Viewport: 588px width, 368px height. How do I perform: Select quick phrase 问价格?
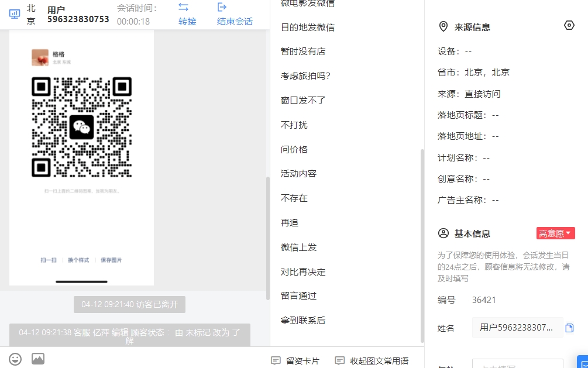pyautogui.click(x=294, y=149)
